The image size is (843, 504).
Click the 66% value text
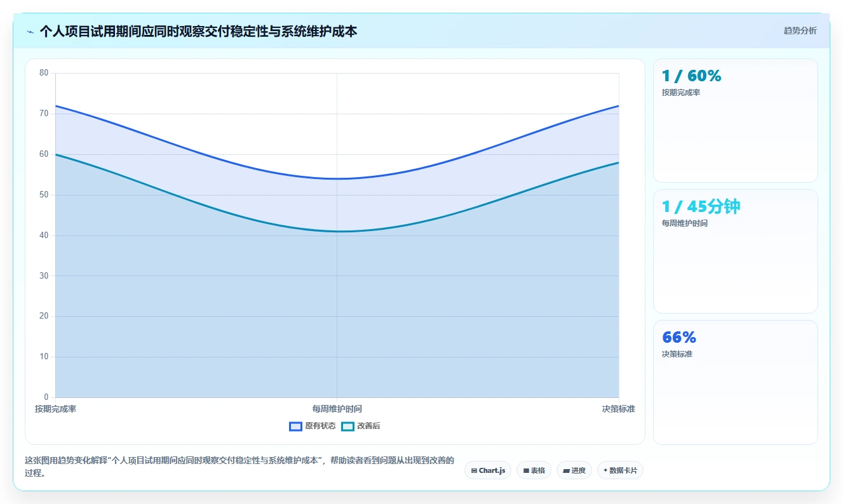[679, 338]
